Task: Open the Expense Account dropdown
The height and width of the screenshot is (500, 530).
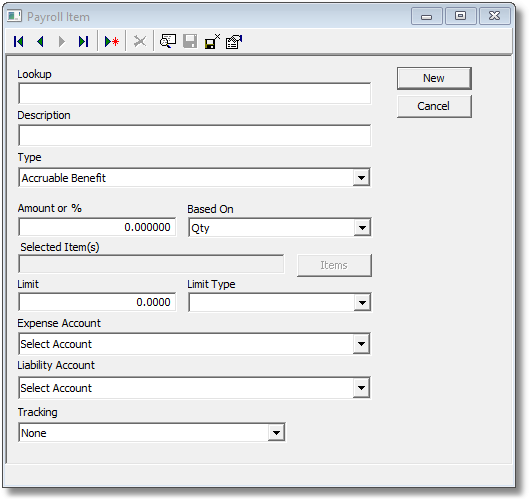Action: [361, 344]
